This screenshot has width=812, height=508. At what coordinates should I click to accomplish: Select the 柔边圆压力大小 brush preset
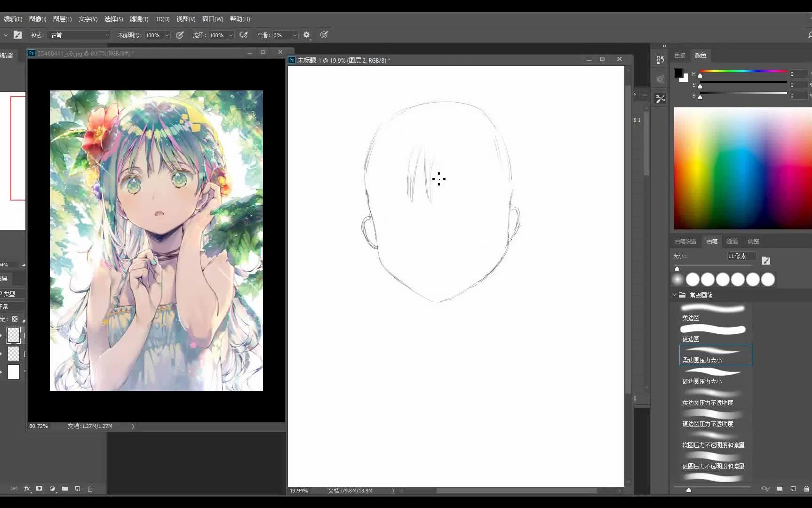[716, 355]
